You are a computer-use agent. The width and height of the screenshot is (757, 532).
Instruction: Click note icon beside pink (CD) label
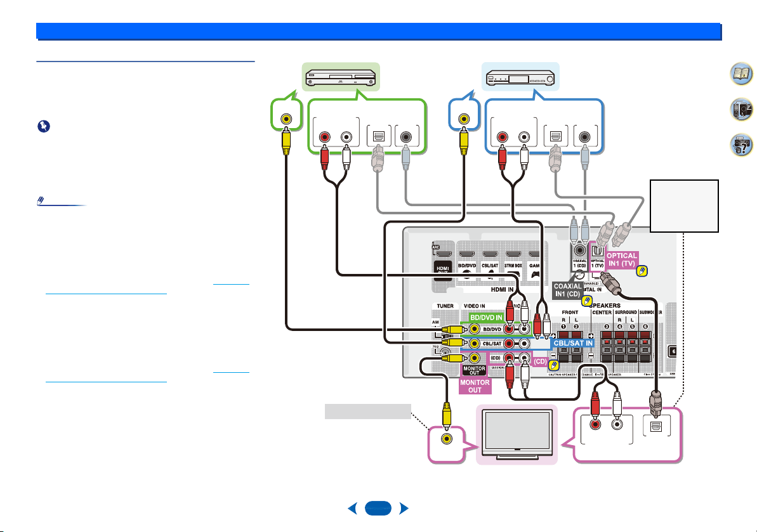[554, 365]
